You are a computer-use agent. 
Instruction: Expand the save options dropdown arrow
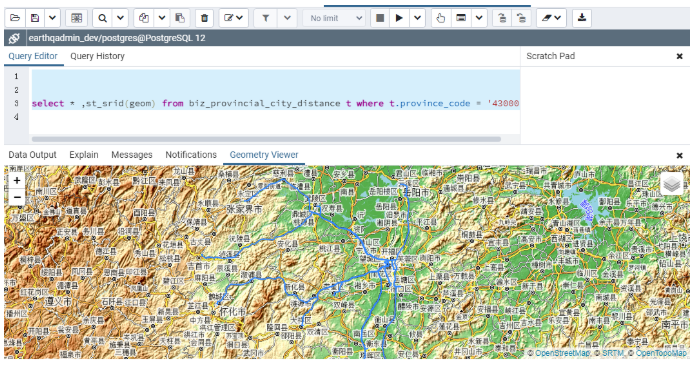52,18
